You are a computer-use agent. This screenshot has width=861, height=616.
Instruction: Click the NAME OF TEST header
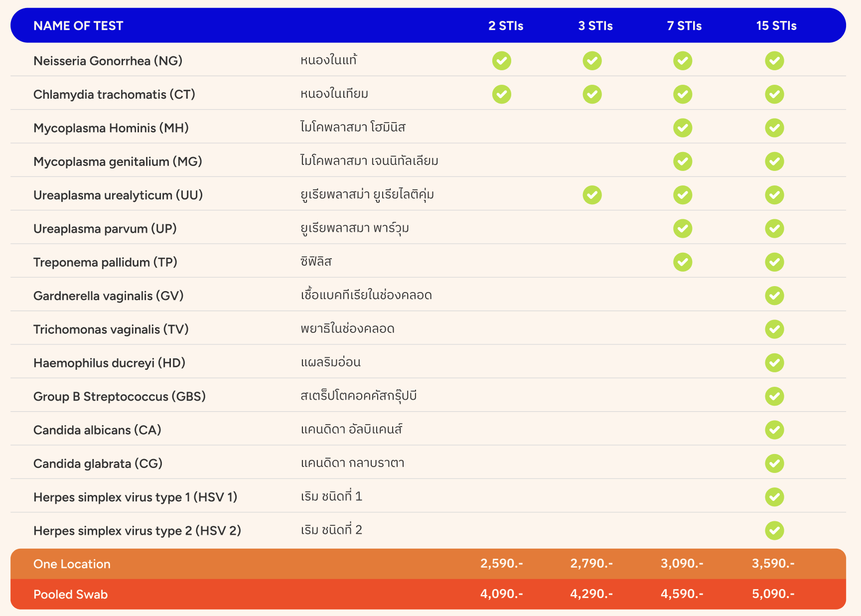[78, 26]
